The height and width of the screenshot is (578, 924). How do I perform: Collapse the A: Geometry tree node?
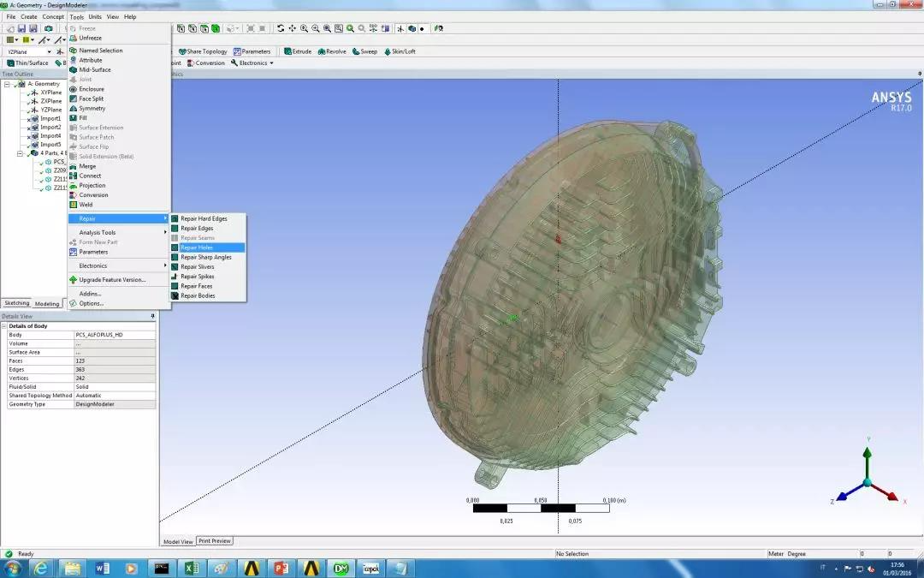coord(7,84)
